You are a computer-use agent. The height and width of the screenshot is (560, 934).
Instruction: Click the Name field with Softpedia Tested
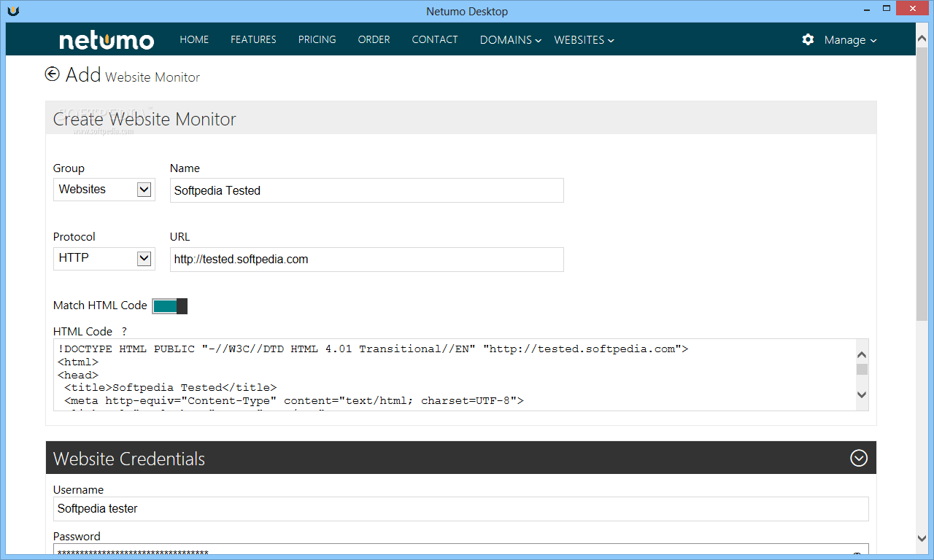click(367, 190)
